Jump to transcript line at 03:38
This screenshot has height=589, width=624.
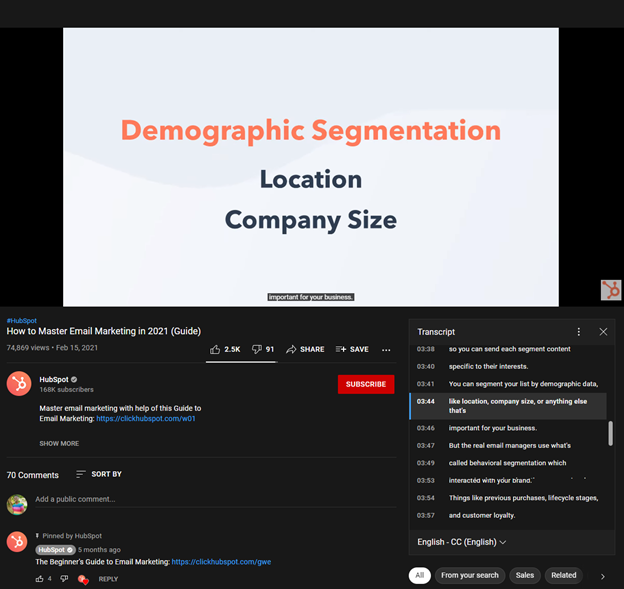tap(508, 349)
